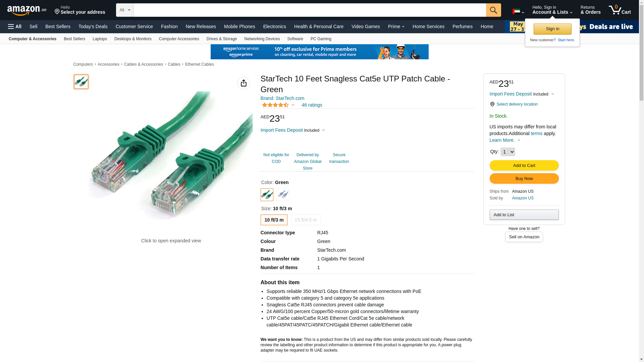Click the Buy Now button
Image resolution: width=644 pixels, height=362 pixels.
pos(524,178)
